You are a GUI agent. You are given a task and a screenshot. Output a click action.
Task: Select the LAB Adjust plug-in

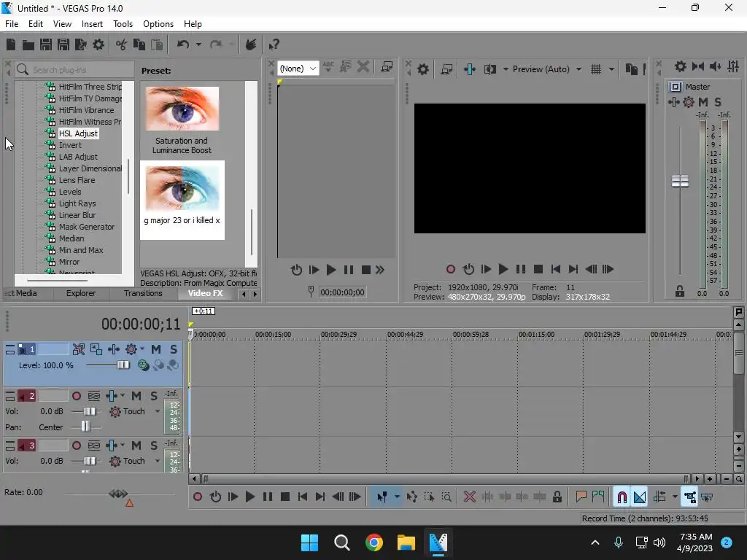coord(78,157)
